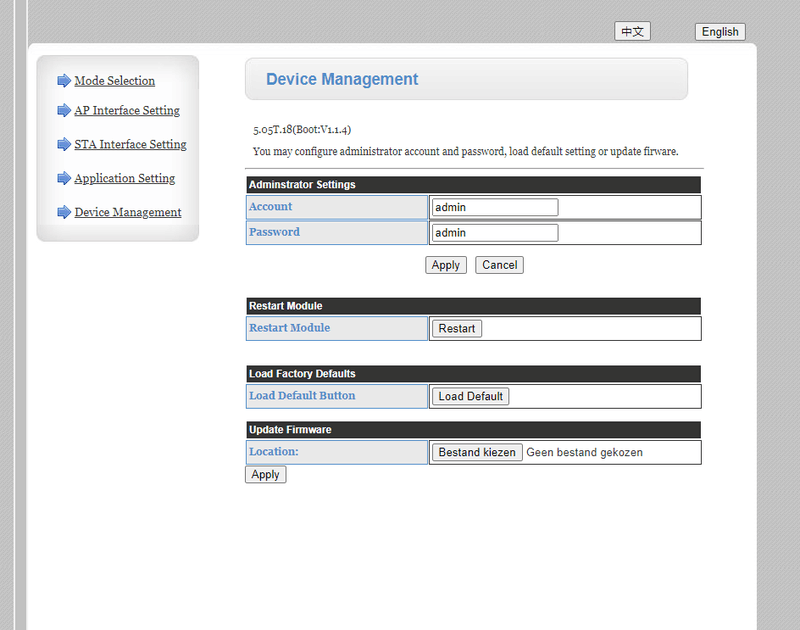Switch language to English

click(720, 32)
